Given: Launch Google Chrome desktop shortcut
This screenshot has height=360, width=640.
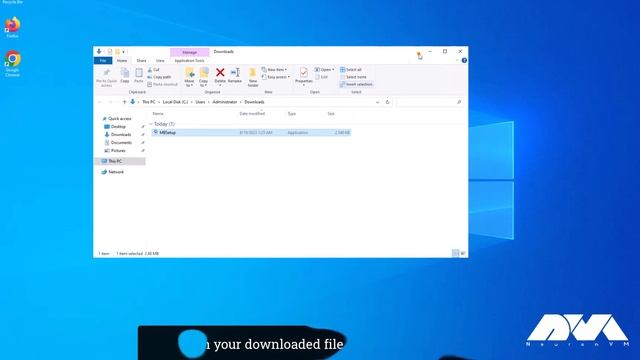Looking at the screenshot, I should click(x=13, y=63).
